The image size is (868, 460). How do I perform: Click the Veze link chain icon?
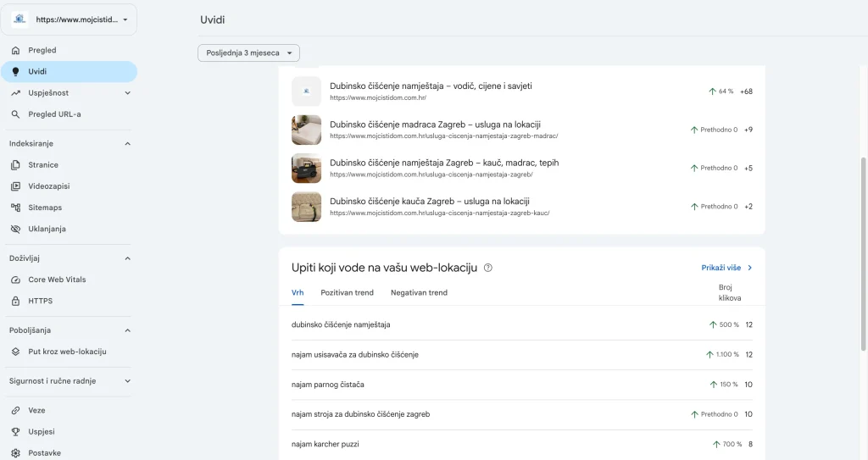tap(15, 410)
